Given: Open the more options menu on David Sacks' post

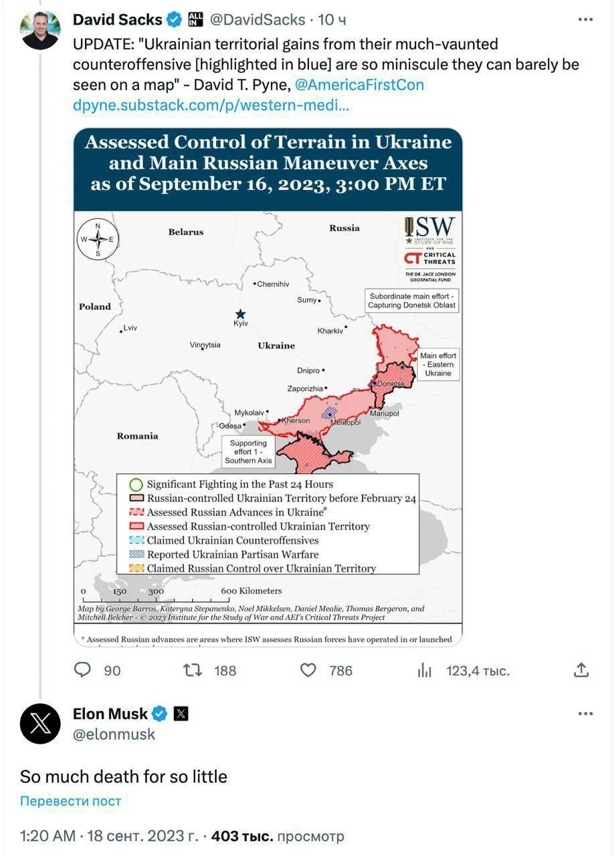Looking at the screenshot, I should point(585,20).
